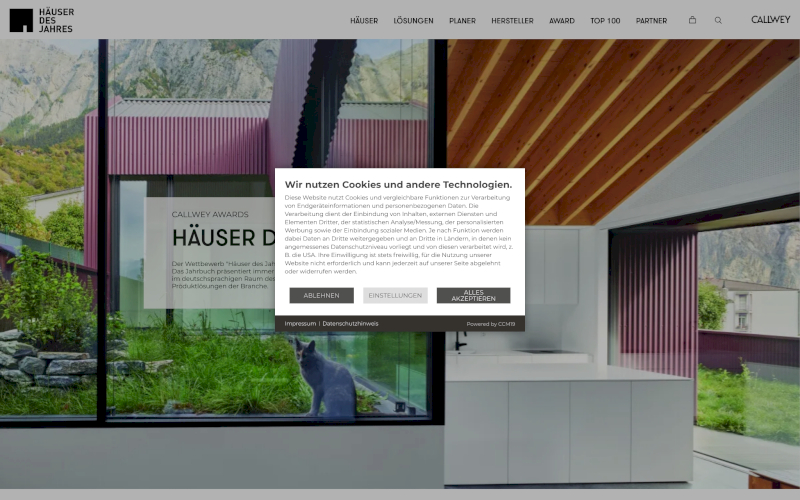Select Hersteller in the navigation
This screenshot has height=500, width=800.
point(512,21)
